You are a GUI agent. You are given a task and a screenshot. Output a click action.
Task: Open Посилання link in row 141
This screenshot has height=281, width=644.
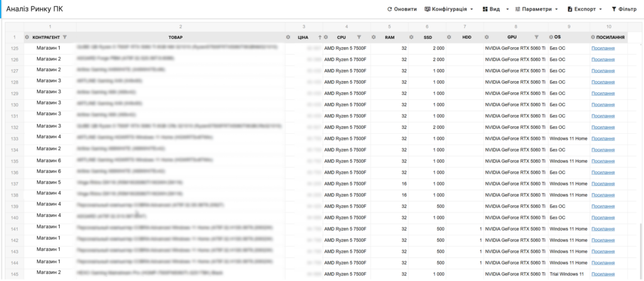[x=603, y=229]
